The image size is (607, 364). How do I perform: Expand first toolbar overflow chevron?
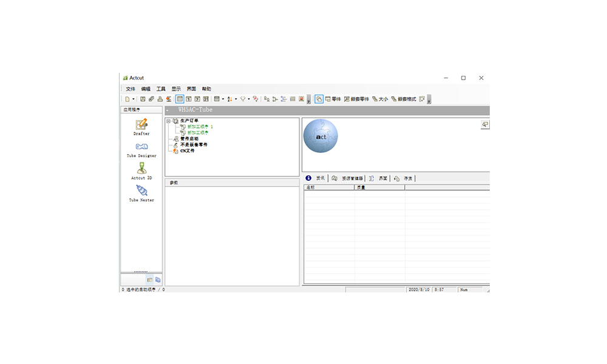(x=308, y=100)
